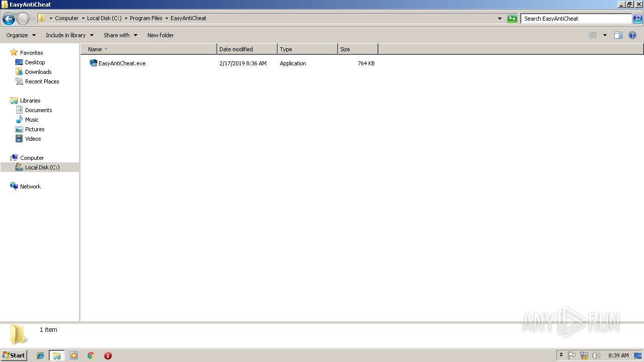The height and width of the screenshot is (362, 644).
Task: Sort by the Type column header
Action: [x=307, y=49]
